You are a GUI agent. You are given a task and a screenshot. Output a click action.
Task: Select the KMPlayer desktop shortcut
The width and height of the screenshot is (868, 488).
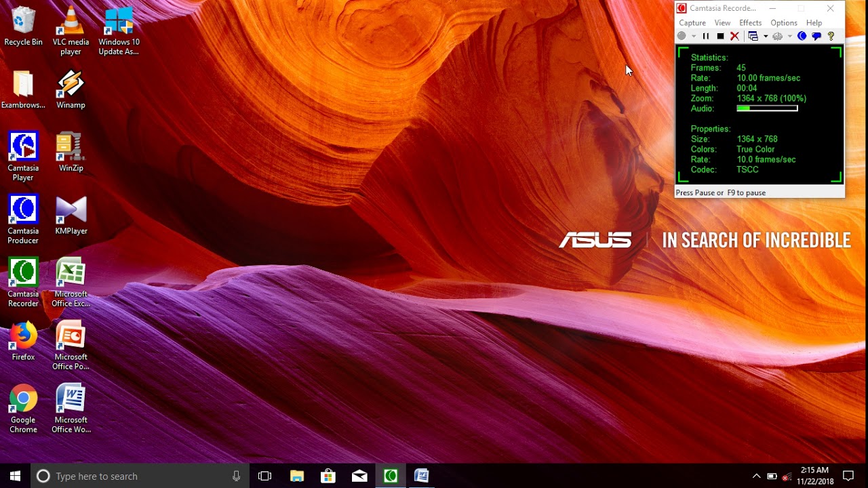click(x=71, y=216)
